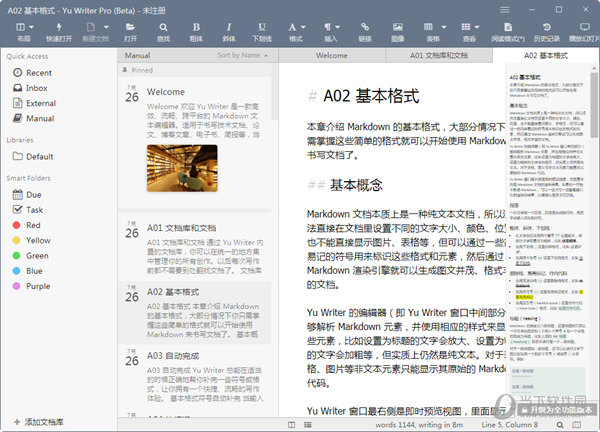Select the A02 基本格式 tab
Image resolution: width=600 pixels, height=432 pixels.
[x=546, y=55]
